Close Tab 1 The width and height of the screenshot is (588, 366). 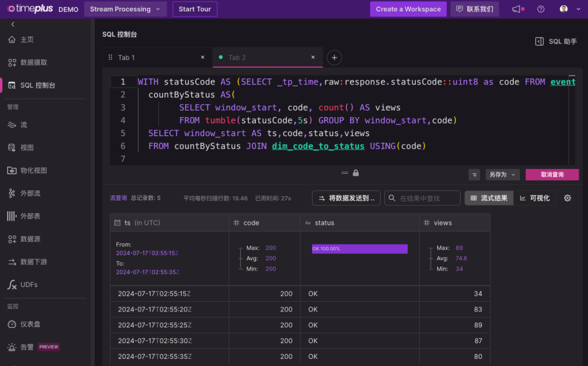click(x=203, y=57)
